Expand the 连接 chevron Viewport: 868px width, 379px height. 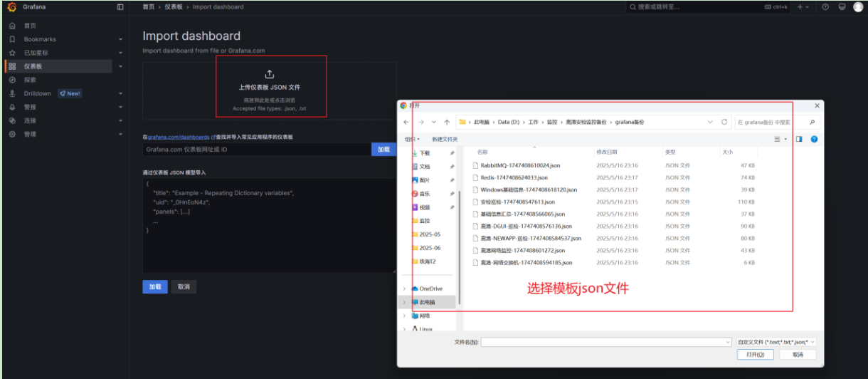(x=120, y=120)
